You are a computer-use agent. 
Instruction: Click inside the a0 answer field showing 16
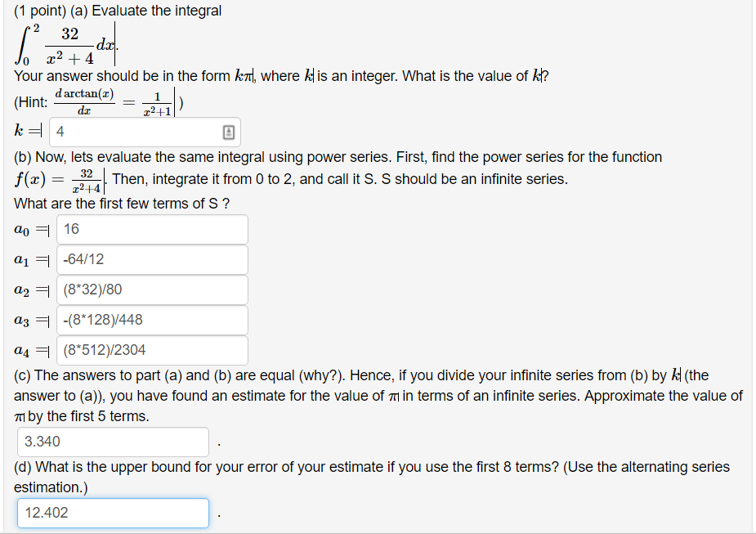point(151,229)
